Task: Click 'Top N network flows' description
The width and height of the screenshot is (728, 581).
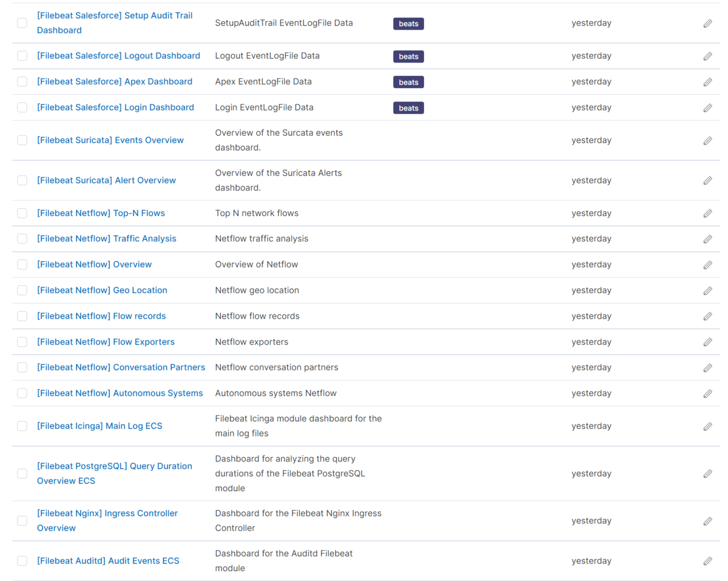Action: [x=257, y=213]
